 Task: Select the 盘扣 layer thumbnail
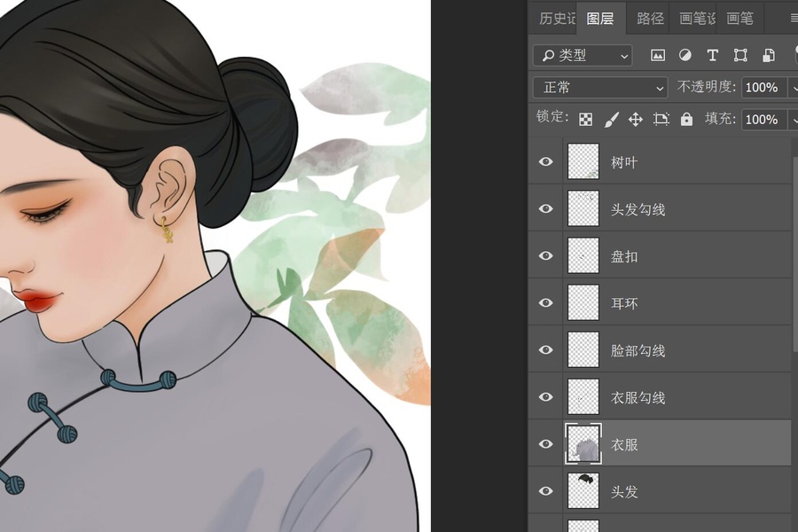pos(583,255)
